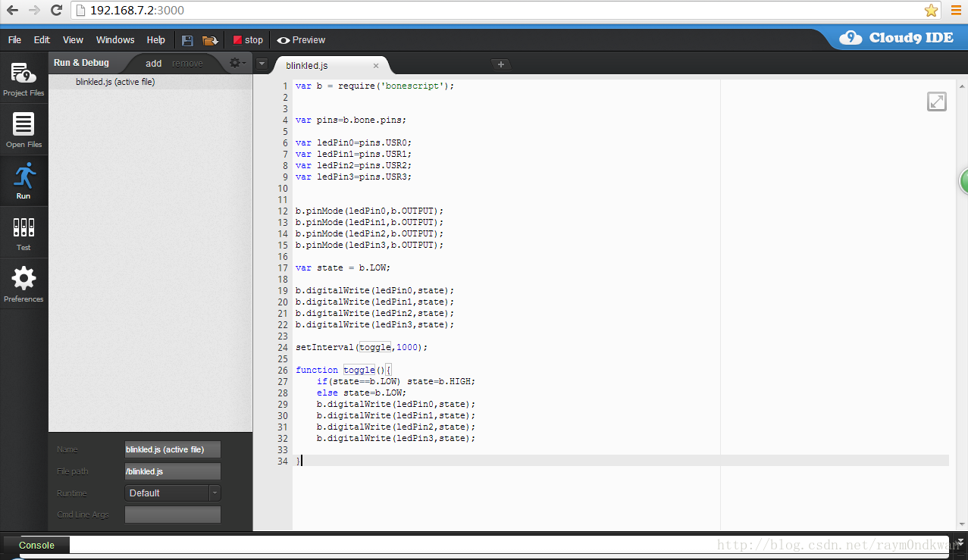Close the blinkled.js tab
This screenshot has height=560, width=968.
coord(376,66)
